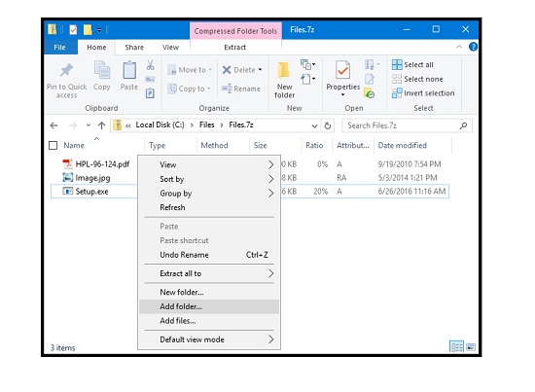Toggle the select-all checkbox beside Name

click(53, 146)
